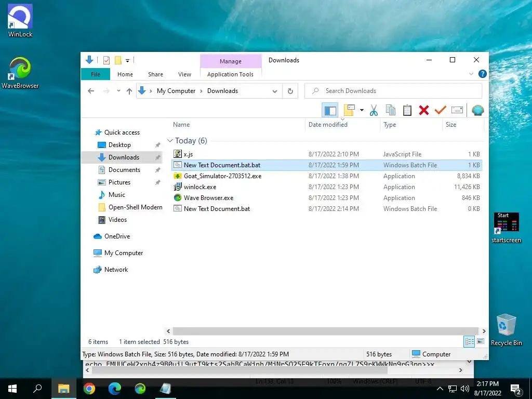Viewport: 532px width, 399px height.
Task: Open Open-Shell Modern folder in navigation pane
Action: tap(136, 207)
